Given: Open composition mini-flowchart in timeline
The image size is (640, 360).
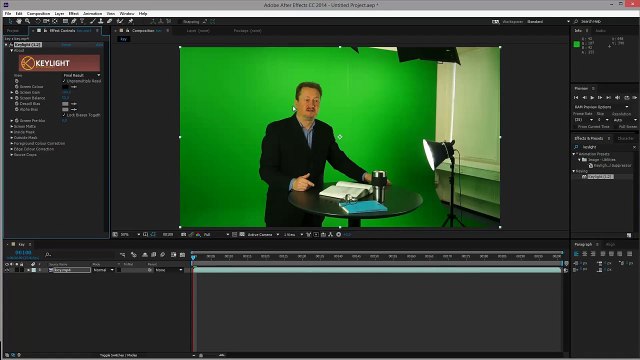Looking at the screenshot, I should (x=122, y=255).
